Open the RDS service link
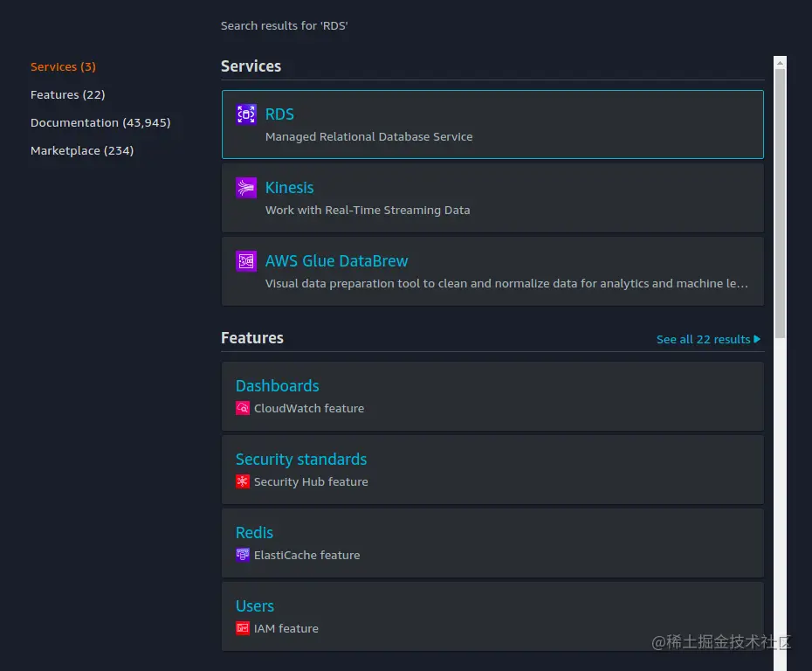This screenshot has width=812, height=671. [x=279, y=114]
